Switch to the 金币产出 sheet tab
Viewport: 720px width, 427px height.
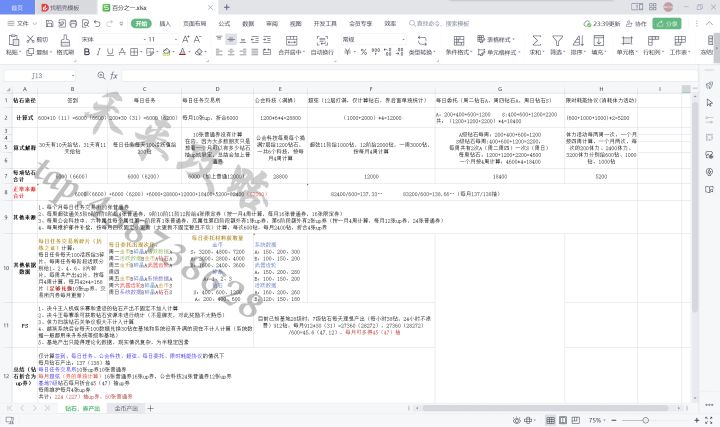[x=127, y=409]
